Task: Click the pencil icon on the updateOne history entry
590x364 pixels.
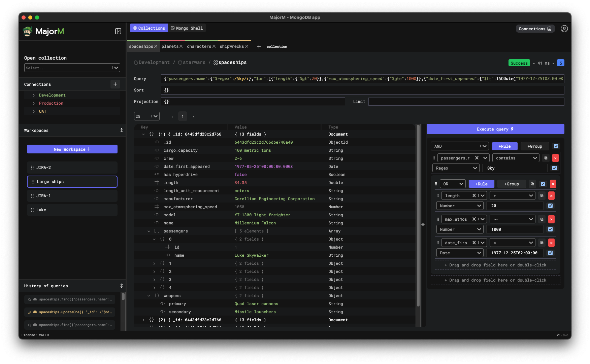Action: point(29,312)
